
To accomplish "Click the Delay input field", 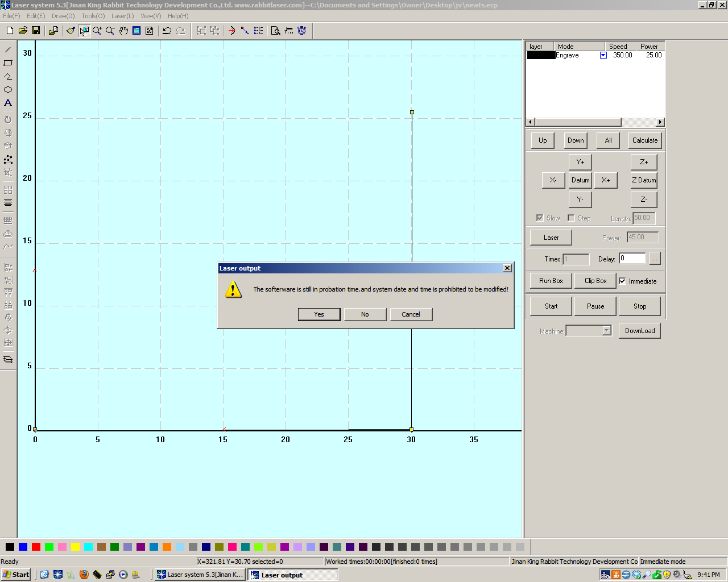I will click(x=632, y=259).
